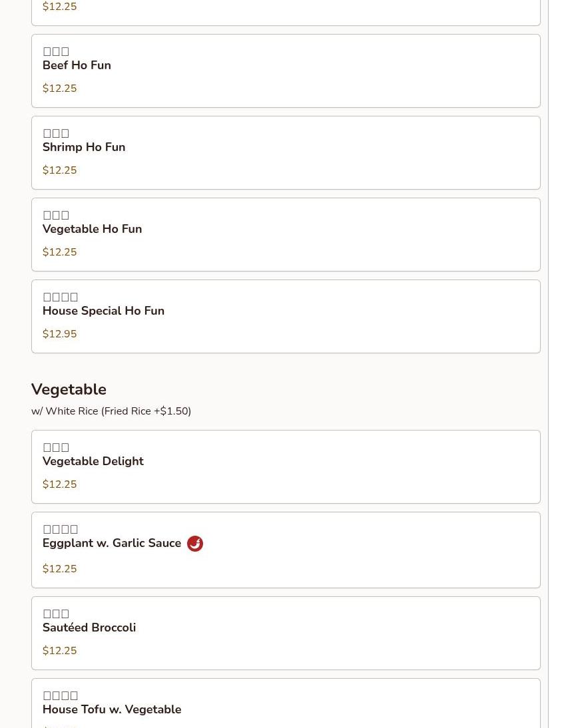Click Chinese characters above House Tofu
The width and height of the screenshot is (562, 728).
61,695
